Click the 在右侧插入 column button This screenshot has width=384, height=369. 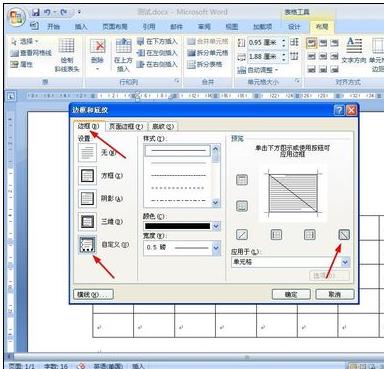click(x=157, y=64)
